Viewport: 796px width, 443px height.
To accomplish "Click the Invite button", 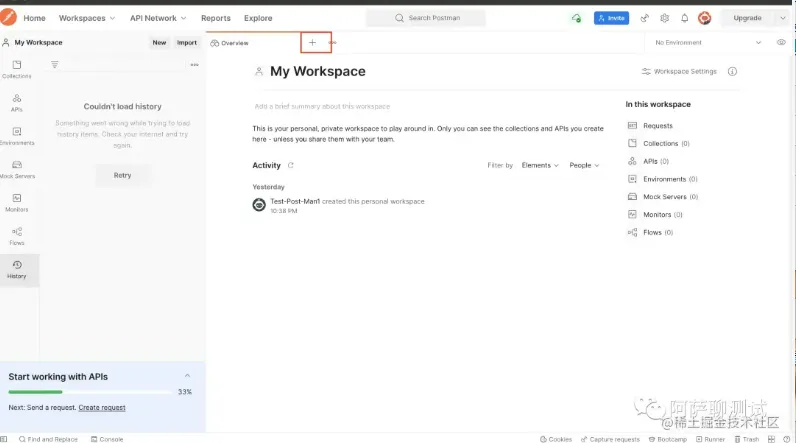I will tap(611, 18).
